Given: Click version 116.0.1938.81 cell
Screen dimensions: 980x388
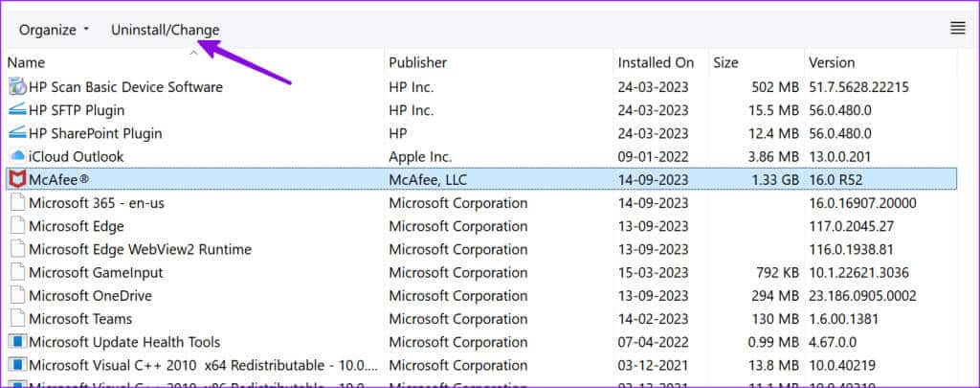Looking at the screenshot, I should point(851,249).
